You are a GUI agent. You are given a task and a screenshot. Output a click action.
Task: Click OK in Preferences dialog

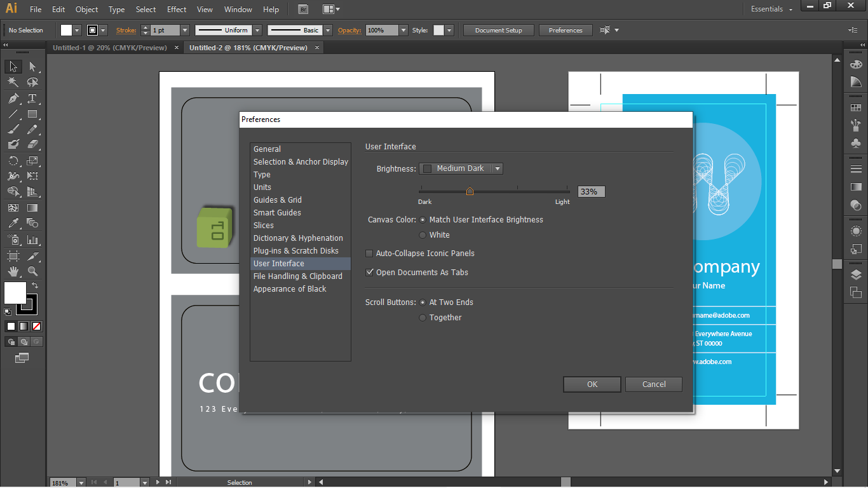click(x=592, y=384)
